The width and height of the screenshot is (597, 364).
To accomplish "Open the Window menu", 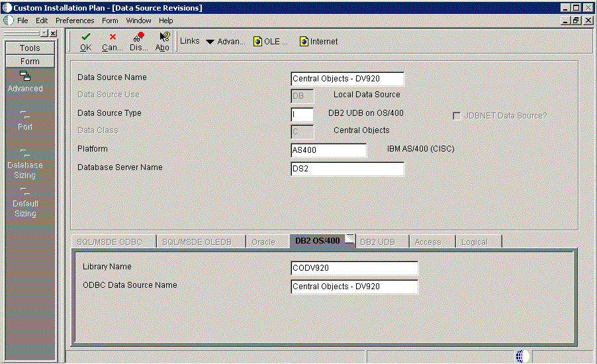I will (x=138, y=21).
